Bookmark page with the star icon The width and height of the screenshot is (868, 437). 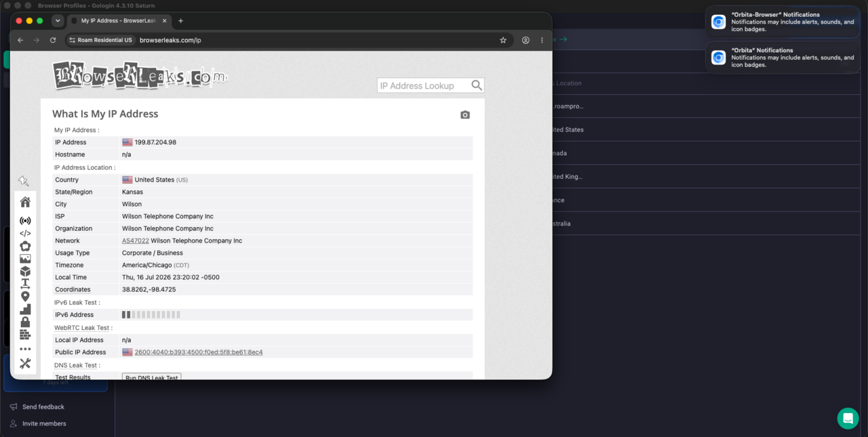tap(503, 40)
